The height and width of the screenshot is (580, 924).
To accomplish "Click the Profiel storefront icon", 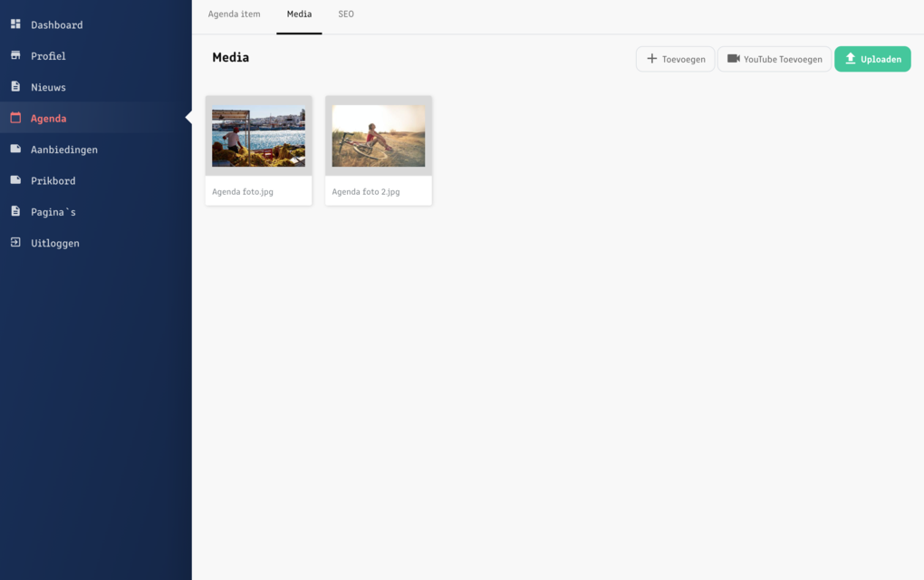I will click(15, 55).
